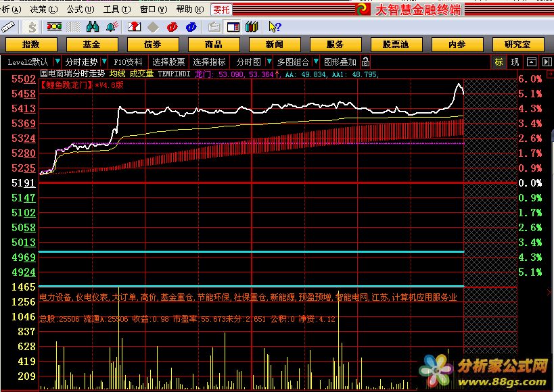
Task: Click the 委托 order button
Action: click(x=221, y=9)
